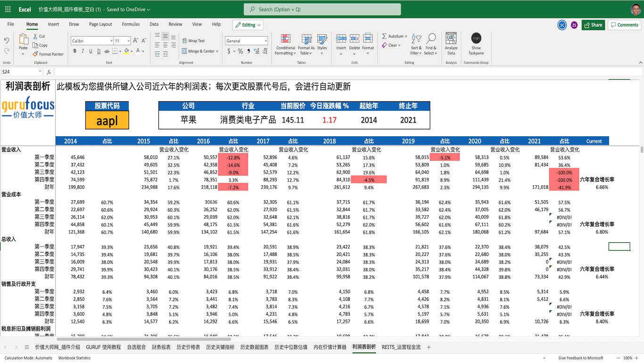Viewport: 644px width, 362px height.
Task: Click the Insert cells icon
Action: coord(341,40)
